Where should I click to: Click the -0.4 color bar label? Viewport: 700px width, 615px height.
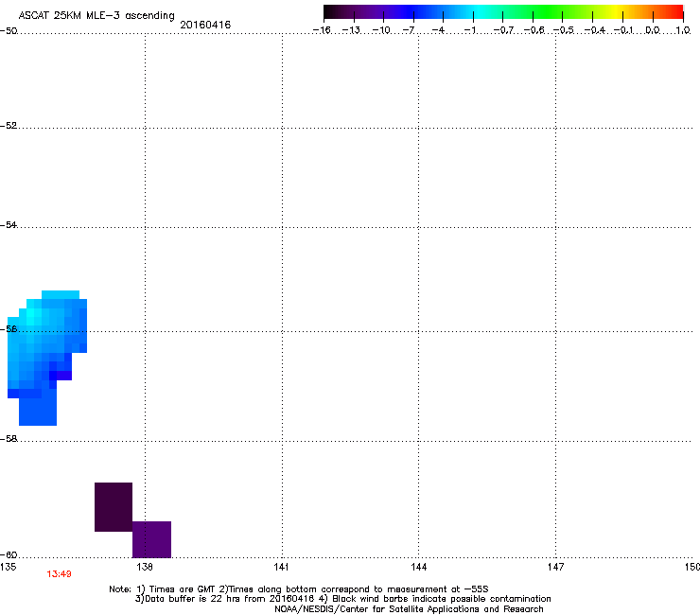(x=595, y=30)
